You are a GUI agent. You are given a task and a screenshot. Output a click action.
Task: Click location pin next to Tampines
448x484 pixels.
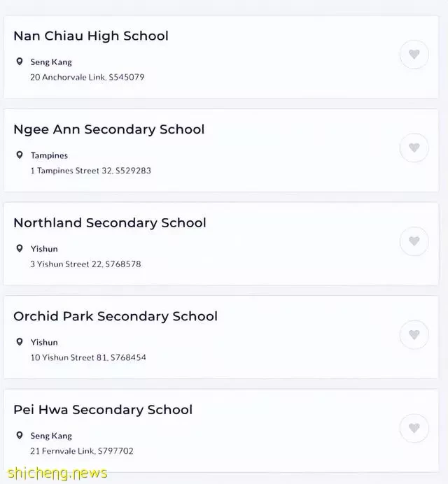click(x=20, y=155)
